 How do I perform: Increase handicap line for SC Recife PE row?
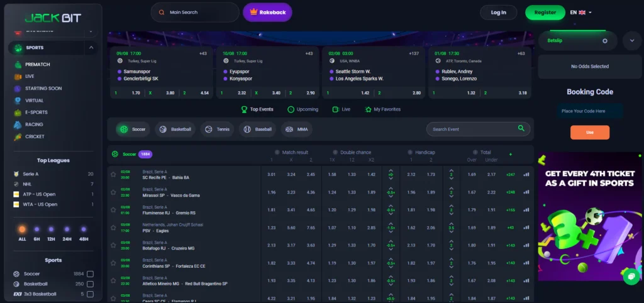(x=391, y=170)
